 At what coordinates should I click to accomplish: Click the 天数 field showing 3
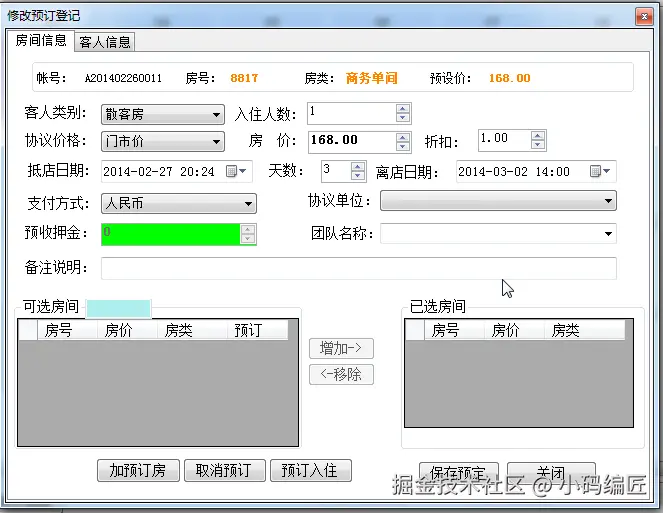336,171
